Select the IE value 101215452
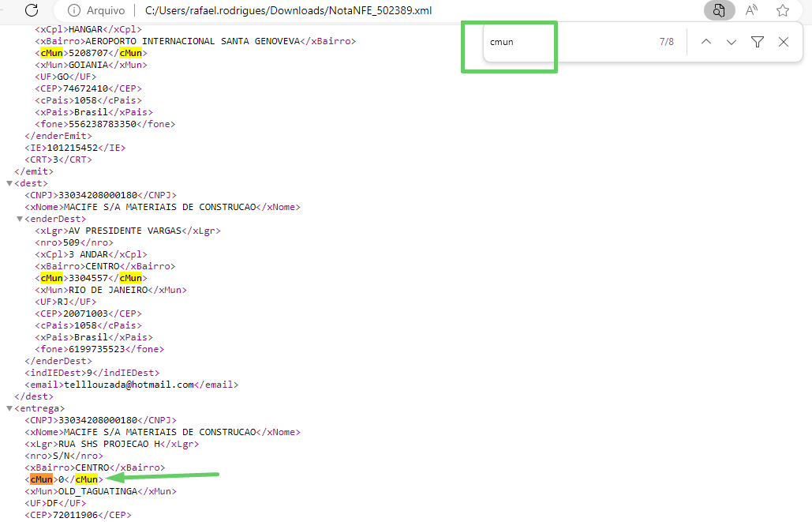Screen dimensions: 812x522 [72, 148]
